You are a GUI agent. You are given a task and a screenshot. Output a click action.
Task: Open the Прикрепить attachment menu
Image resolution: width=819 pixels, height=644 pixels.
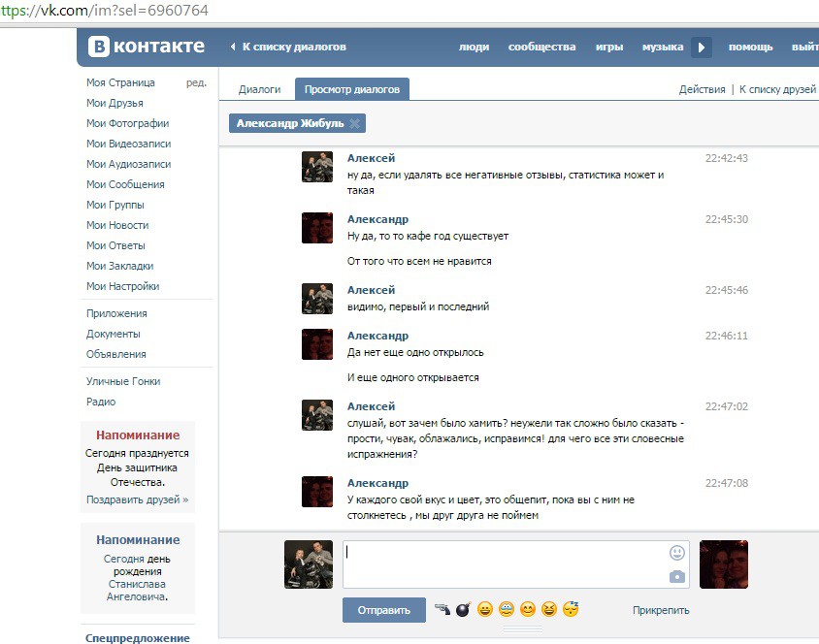point(660,610)
